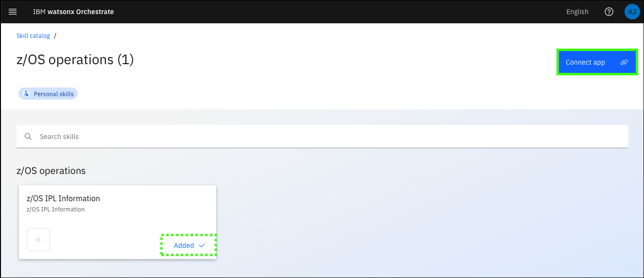
Task: Click the Connect app button
Action: click(597, 62)
